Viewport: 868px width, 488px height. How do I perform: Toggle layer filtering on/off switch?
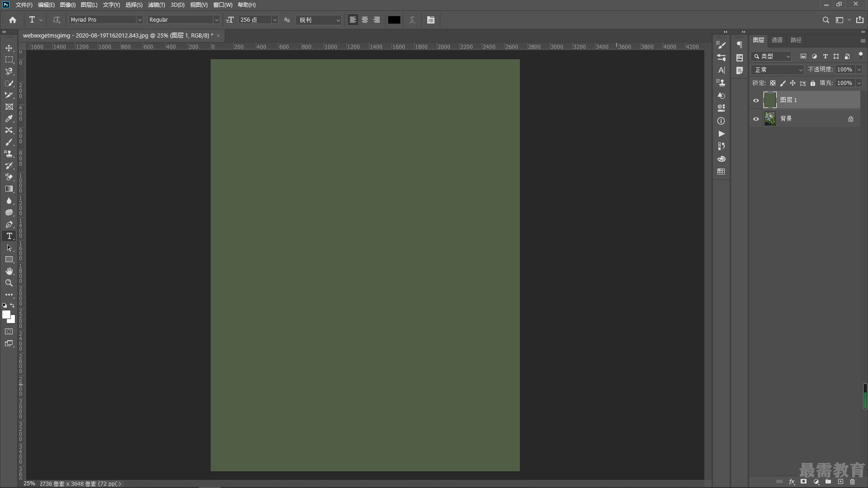pos(860,55)
